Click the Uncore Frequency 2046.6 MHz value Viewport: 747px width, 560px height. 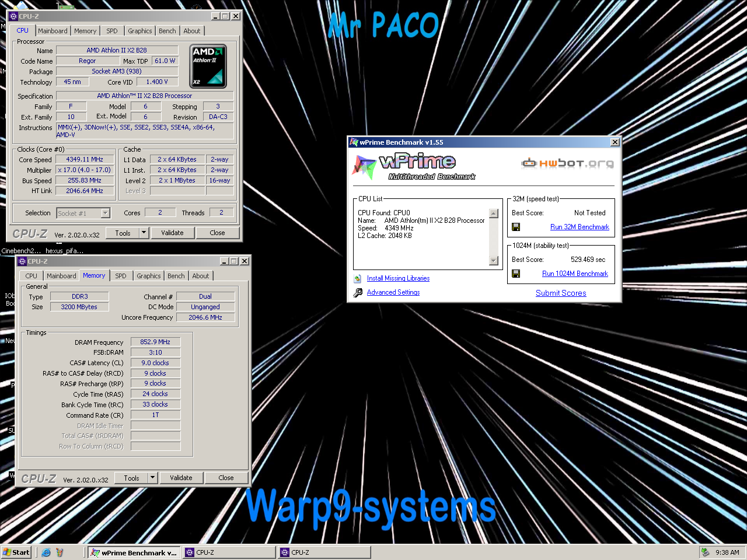pos(205,317)
